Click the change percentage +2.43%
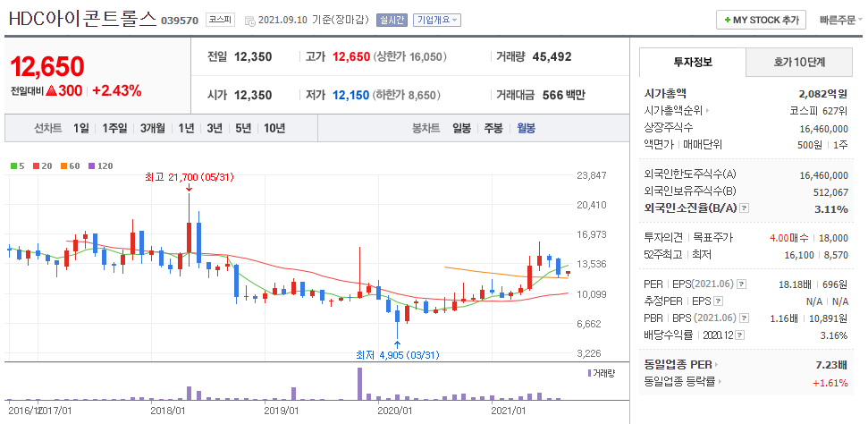The height and width of the screenshot is (424, 868). click(x=117, y=91)
